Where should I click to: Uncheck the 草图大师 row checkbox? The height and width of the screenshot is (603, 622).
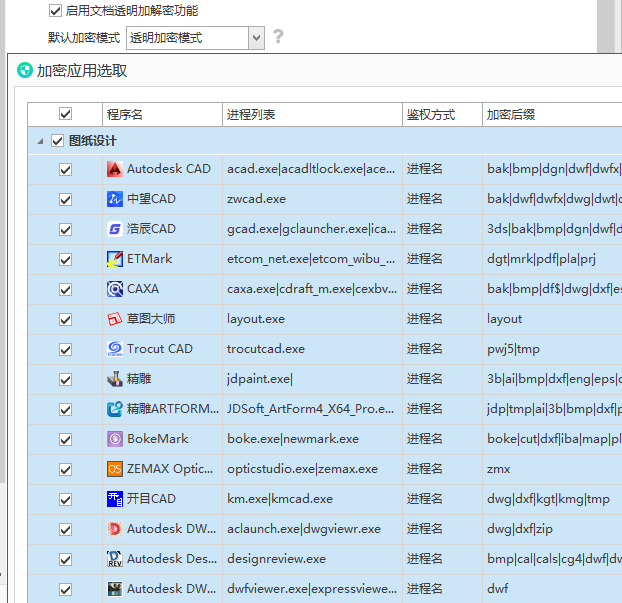pyautogui.click(x=65, y=319)
